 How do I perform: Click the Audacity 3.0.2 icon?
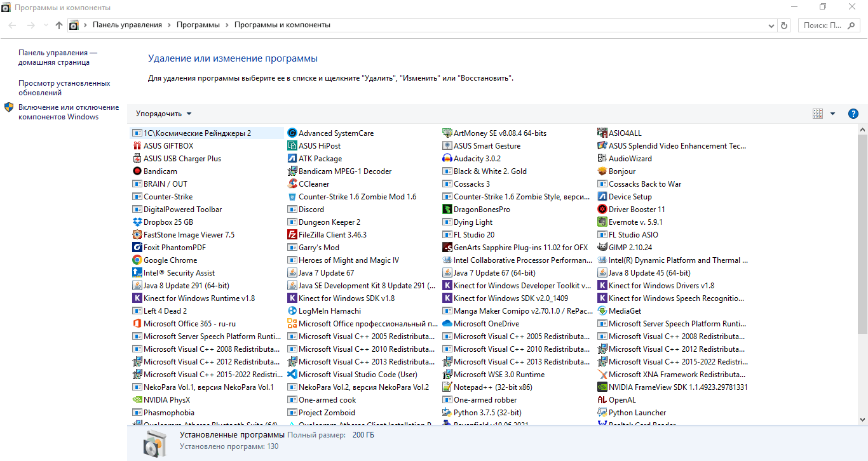[x=447, y=159]
